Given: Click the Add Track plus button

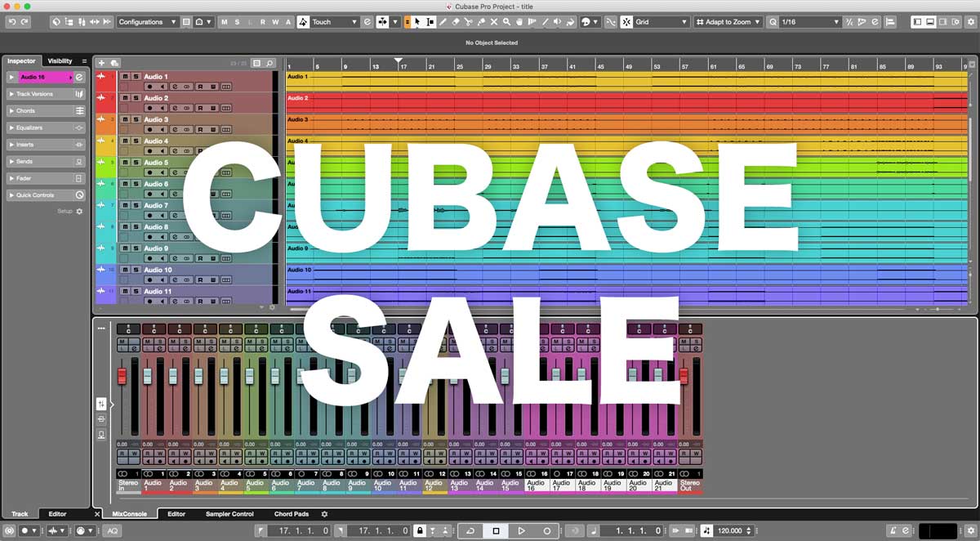Looking at the screenshot, I should 101,63.
